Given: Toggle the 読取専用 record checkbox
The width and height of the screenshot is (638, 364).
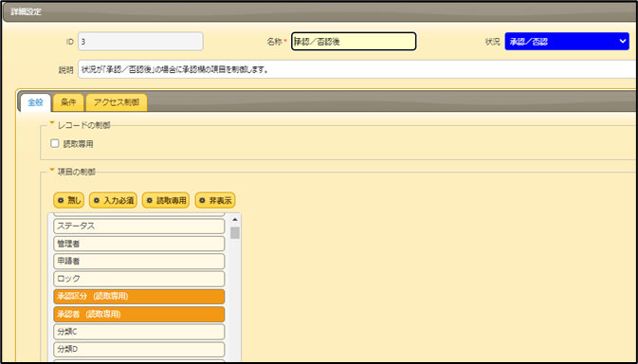Looking at the screenshot, I should click(55, 143).
